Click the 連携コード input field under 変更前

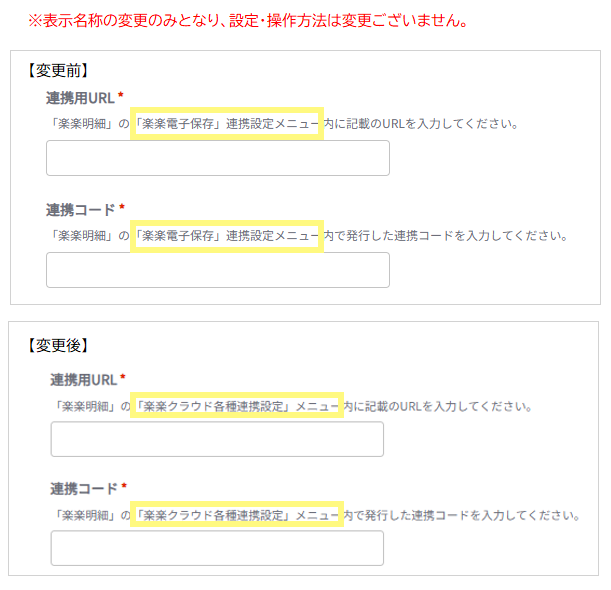tap(217, 270)
